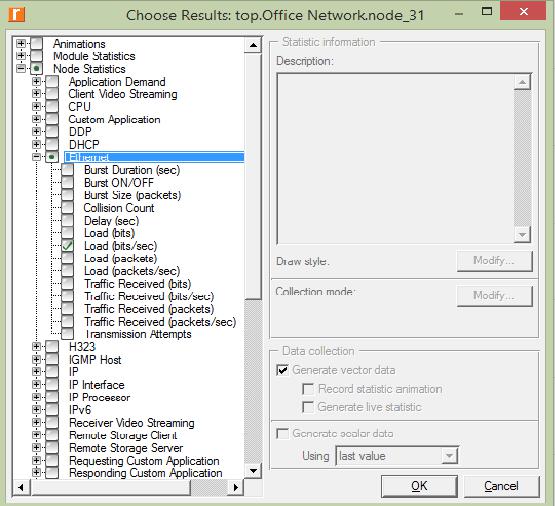Select the IP Processor tree item
Viewport: 555px width, 506px height.
(99, 397)
